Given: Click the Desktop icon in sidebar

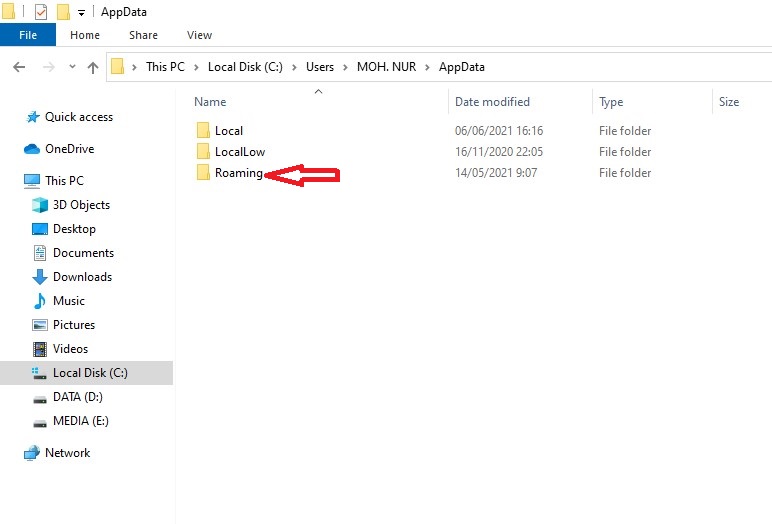Looking at the screenshot, I should click(x=40, y=229).
